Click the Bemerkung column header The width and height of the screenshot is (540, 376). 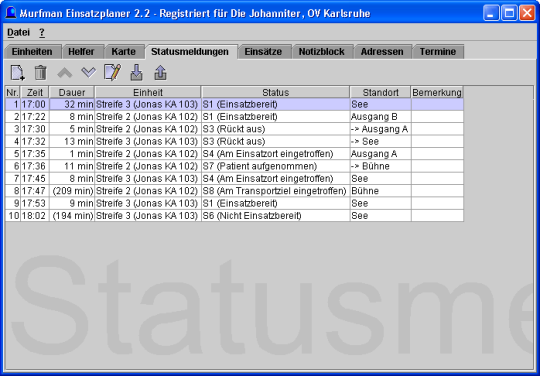[437, 92]
